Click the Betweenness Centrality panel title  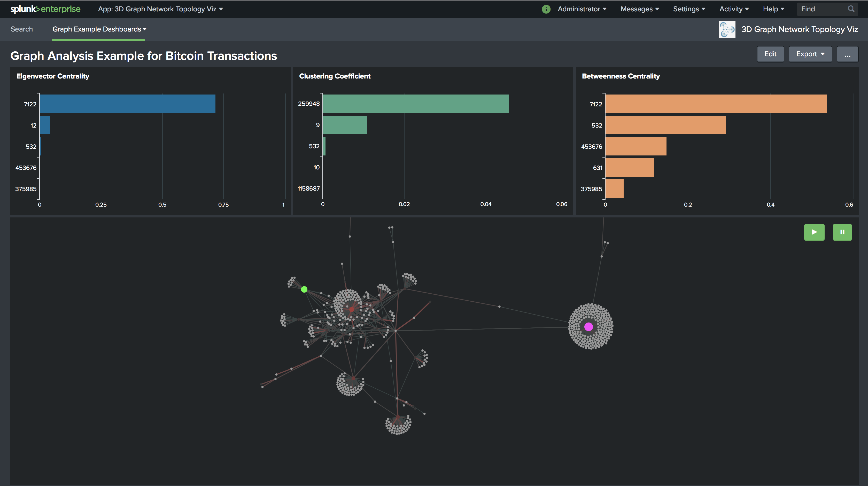(621, 76)
